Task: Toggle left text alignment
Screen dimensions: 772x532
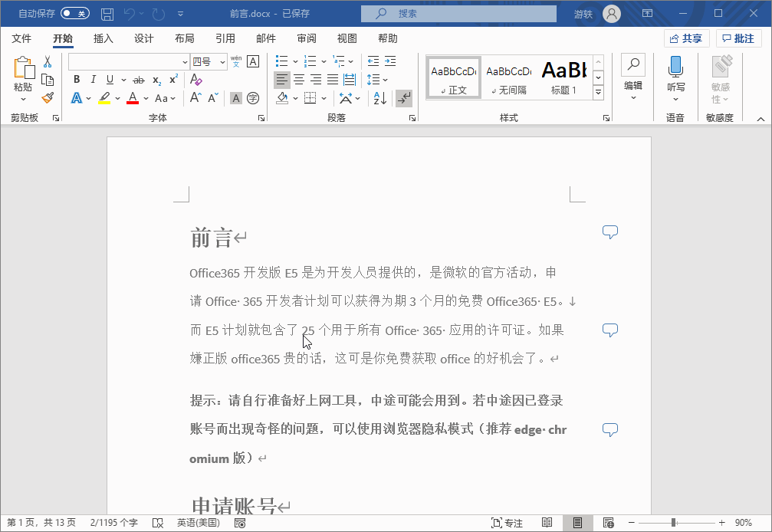Action: [x=281, y=79]
